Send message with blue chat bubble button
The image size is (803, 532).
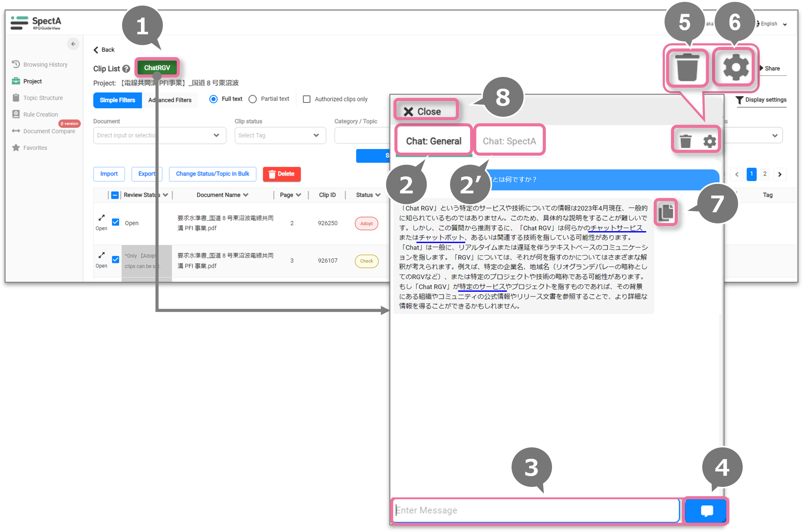coord(706,510)
